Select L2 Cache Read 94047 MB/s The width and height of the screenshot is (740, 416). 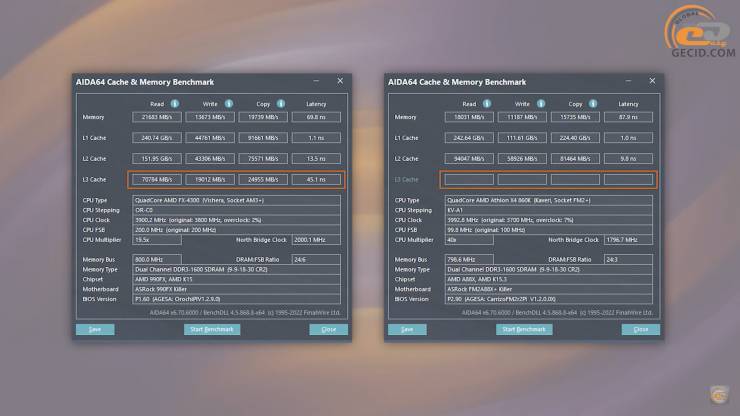point(469,159)
